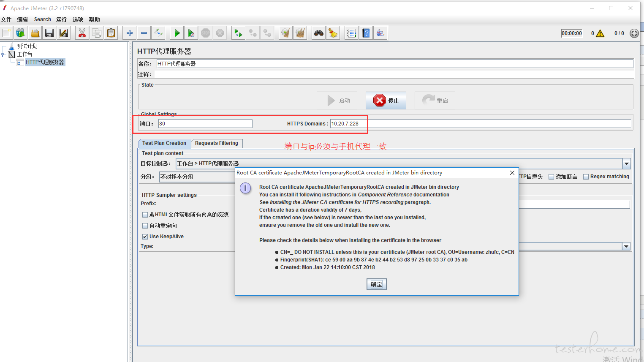Click the running threads status icon
This screenshot has width=644, height=362.
(x=634, y=33)
